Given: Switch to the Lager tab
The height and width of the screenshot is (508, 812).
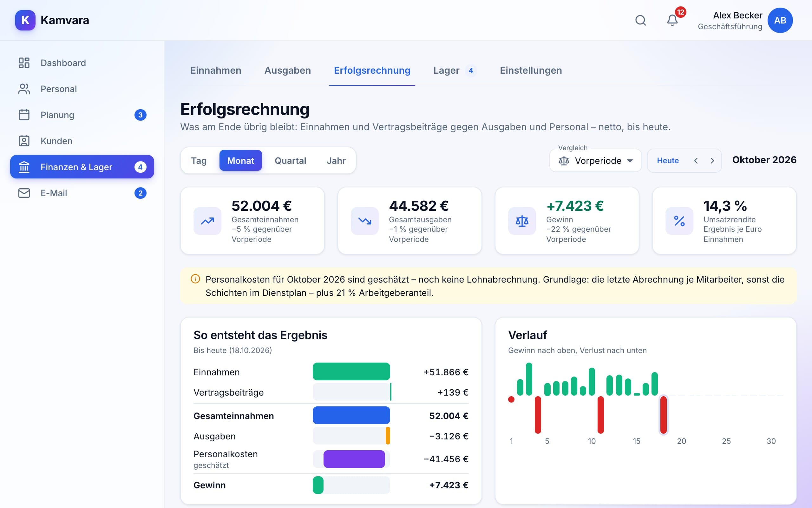Looking at the screenshot, I should click(x=455, y=70).
